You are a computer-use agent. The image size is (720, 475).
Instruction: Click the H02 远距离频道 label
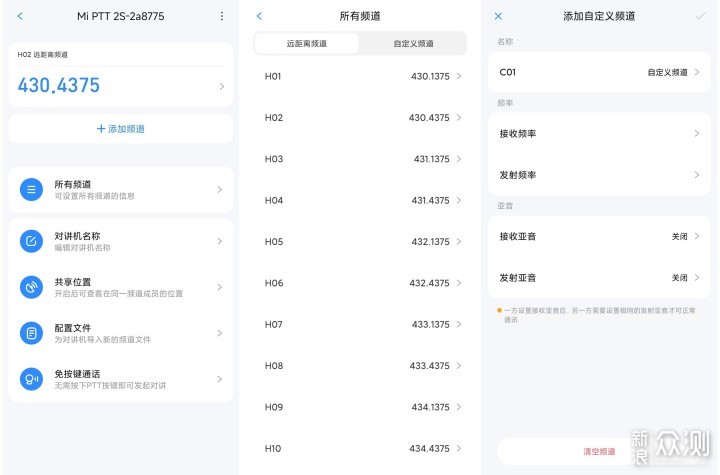[x=43, y=55]
